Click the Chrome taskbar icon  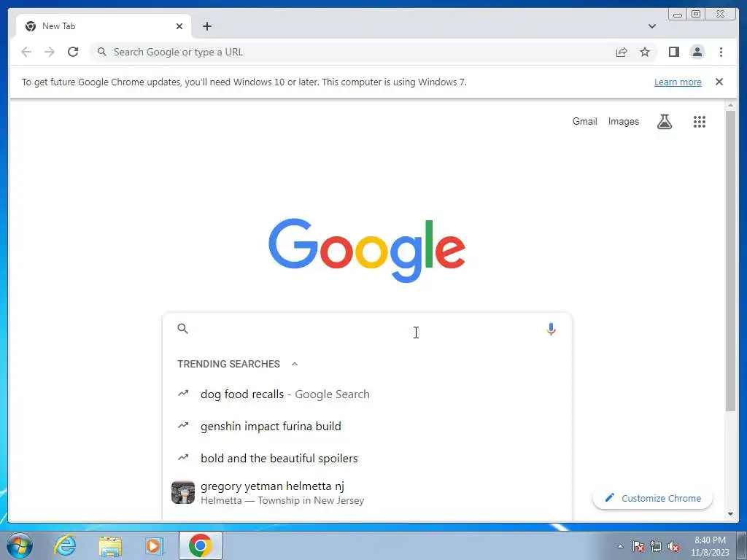(x=200, y=545)
